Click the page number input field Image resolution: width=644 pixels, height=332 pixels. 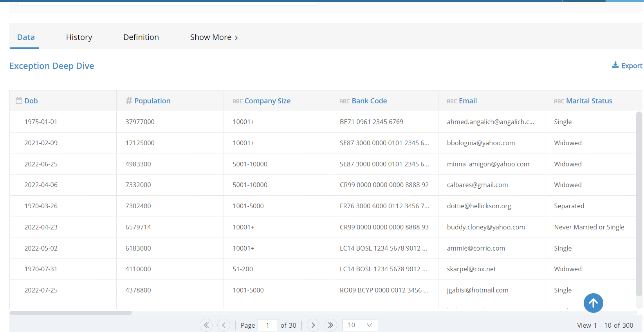point(268,325)
